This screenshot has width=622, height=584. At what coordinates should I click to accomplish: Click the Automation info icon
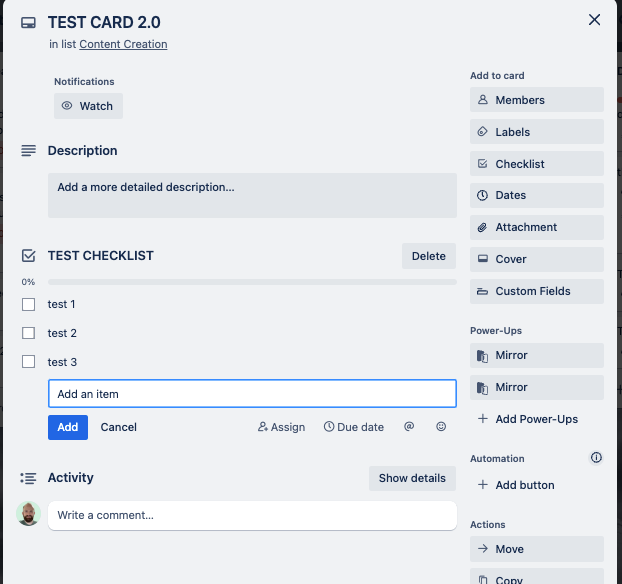(596, 458)
